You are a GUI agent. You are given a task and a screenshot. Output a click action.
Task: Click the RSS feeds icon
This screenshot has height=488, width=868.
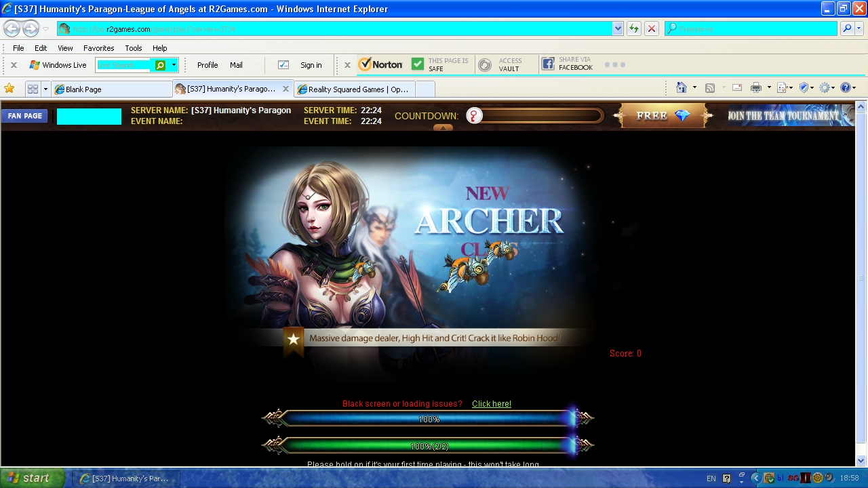[x=710, y=88]
